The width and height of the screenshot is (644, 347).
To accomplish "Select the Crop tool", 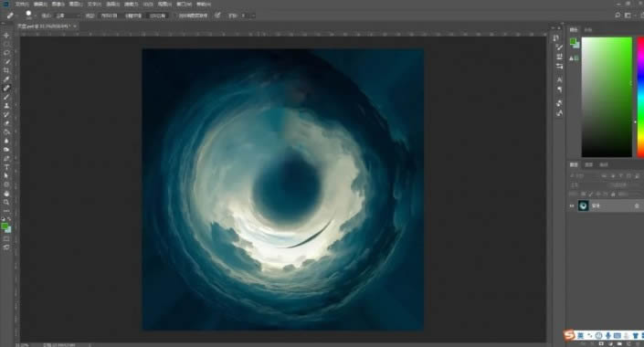I will click(6, 70).
